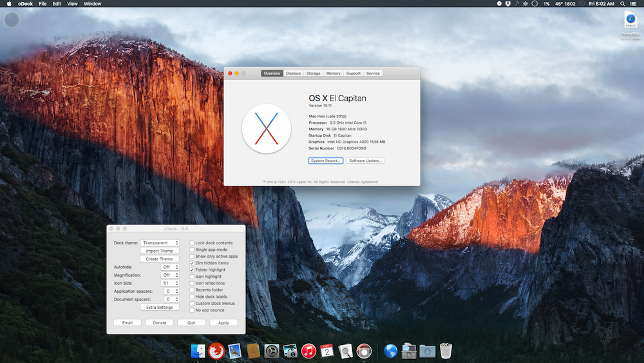Open the View menu
The height and width of the screenshot is (363, 644).
[x=72, y=4]
